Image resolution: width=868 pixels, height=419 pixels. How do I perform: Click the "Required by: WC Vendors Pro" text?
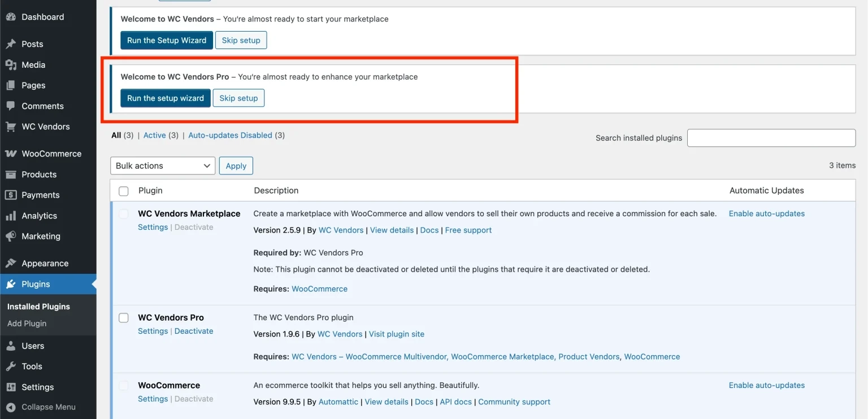point(309,252)
